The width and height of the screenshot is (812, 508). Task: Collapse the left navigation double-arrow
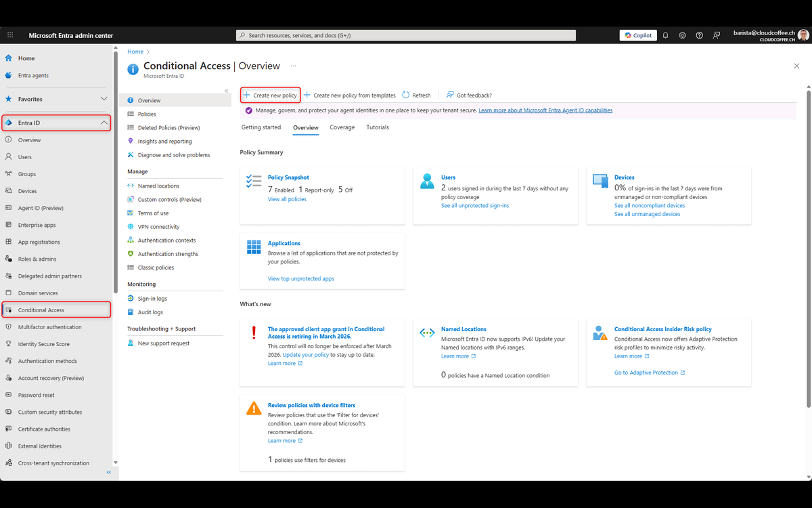[109, 472]
